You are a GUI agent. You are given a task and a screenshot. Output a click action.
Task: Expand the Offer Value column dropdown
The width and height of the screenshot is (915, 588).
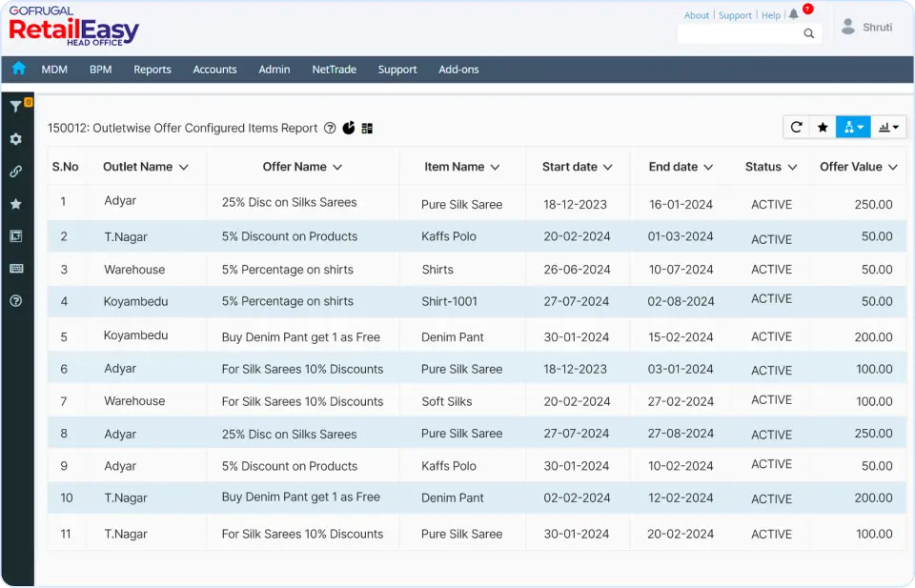pos(891,166)
